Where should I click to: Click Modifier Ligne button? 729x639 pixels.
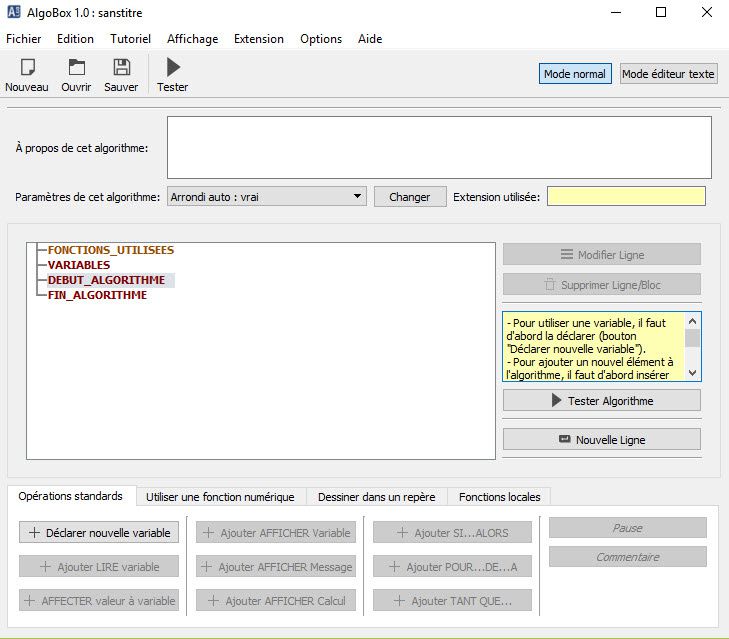click(x=602, y=254)
